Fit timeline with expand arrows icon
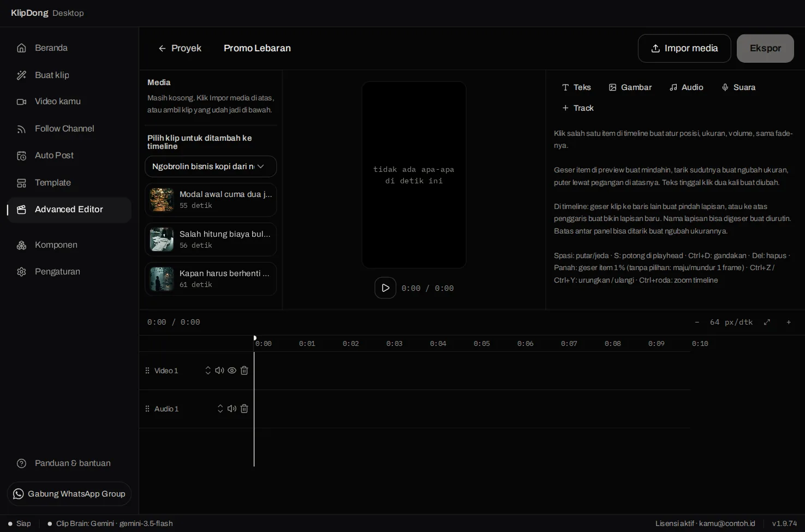 point(767,322)
